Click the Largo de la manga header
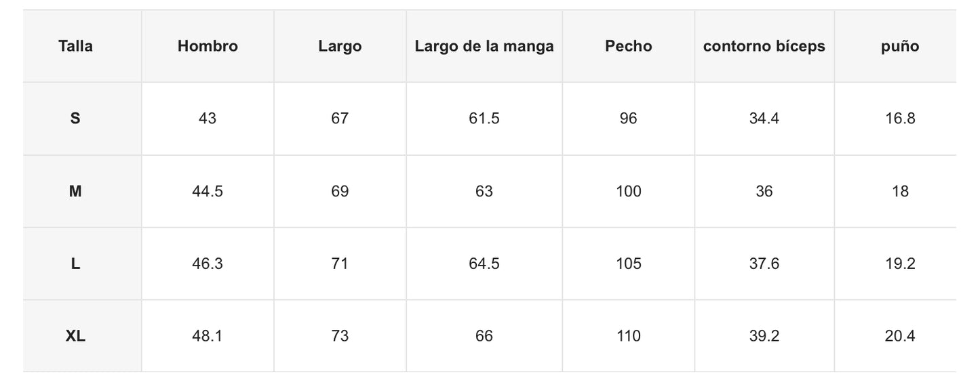 (484, 47)
